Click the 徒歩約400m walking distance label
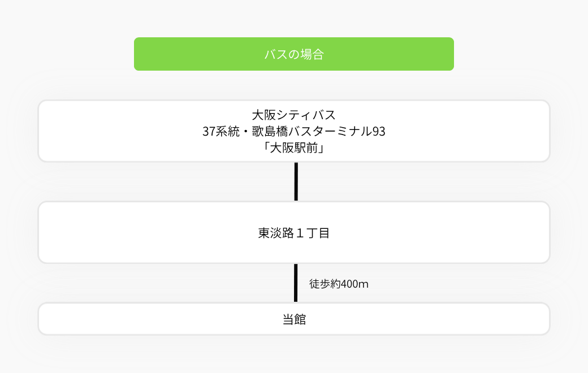Image resolution: width=588 pixels, height=373 pixels. [339, 284]
